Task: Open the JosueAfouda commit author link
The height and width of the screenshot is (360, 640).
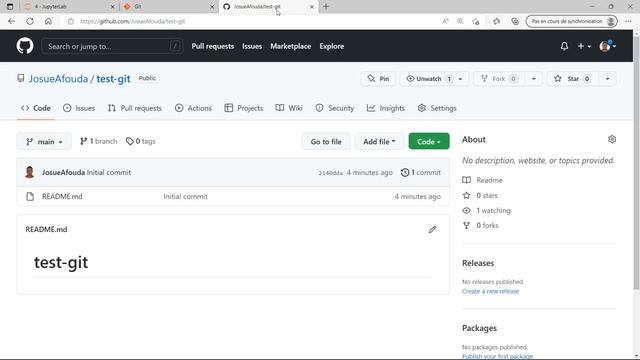Action: tap(63, 172)
